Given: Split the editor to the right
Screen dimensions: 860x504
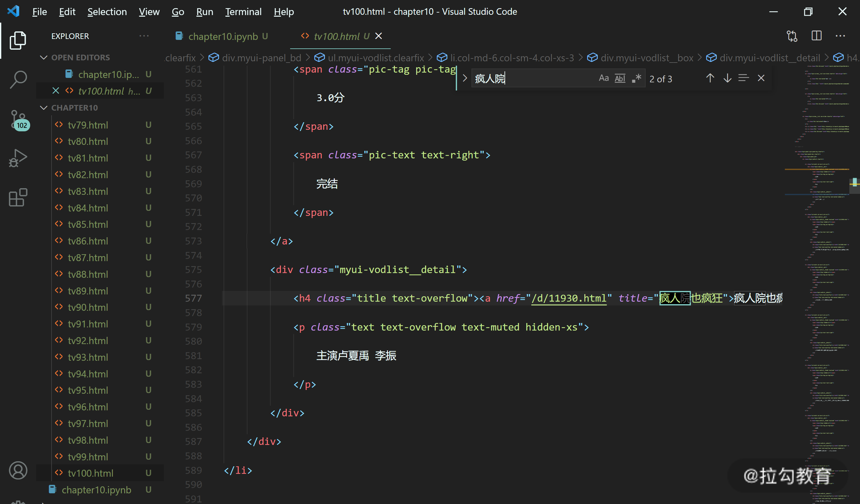Looking at the screenshot, I should (x=816, y=36).
